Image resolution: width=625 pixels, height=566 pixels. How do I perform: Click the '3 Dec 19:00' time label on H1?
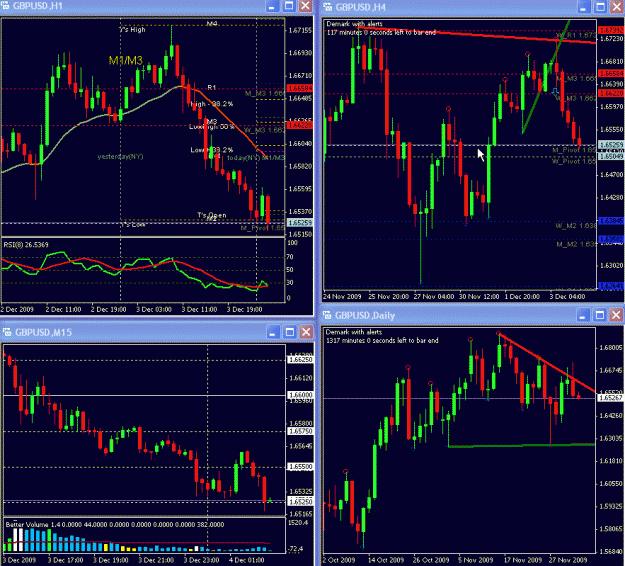[x=244, y=309]
